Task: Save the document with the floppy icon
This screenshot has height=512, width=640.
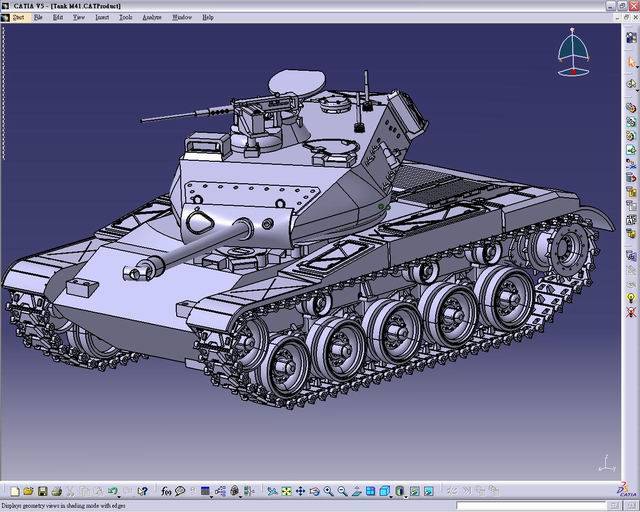Action: [x=42, y=491]
